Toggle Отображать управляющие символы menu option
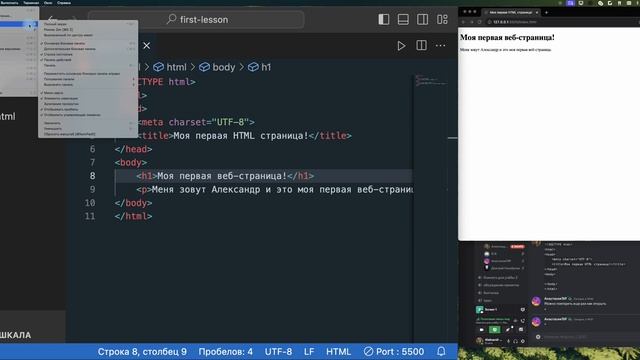The width and height of the screenshot is (640, 360). click(x=88, y=115)
